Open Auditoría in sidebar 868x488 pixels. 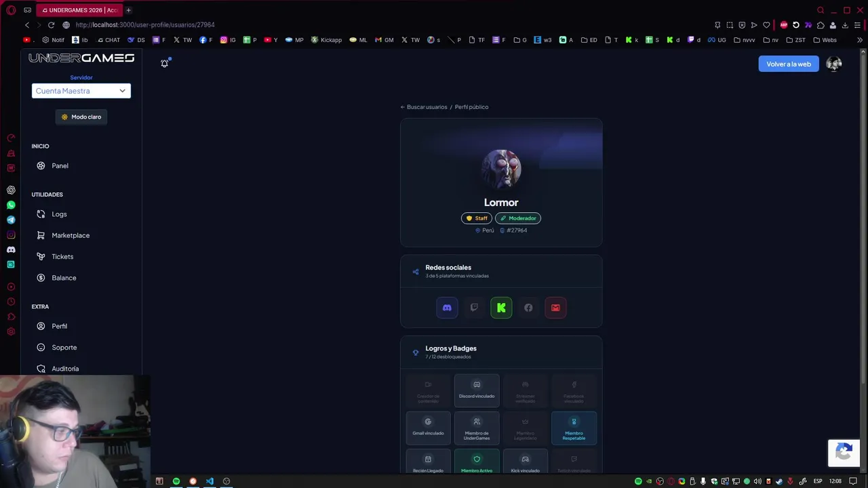point(65,369)
